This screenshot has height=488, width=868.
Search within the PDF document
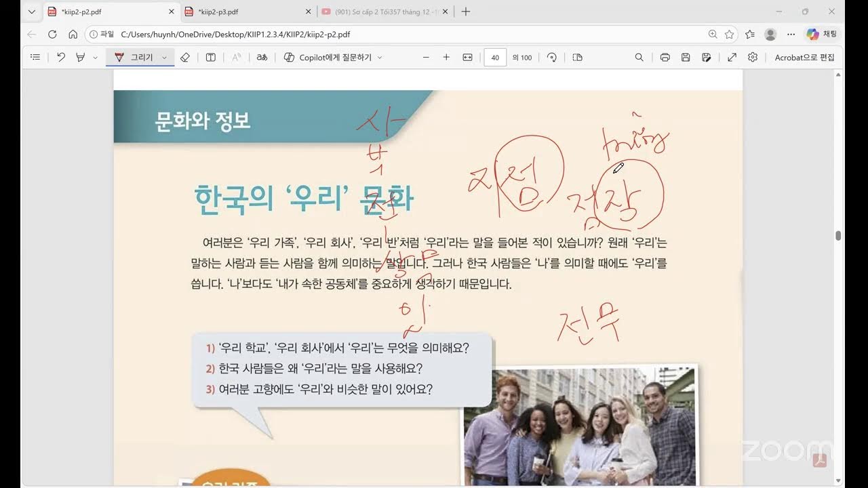(639, 58)
